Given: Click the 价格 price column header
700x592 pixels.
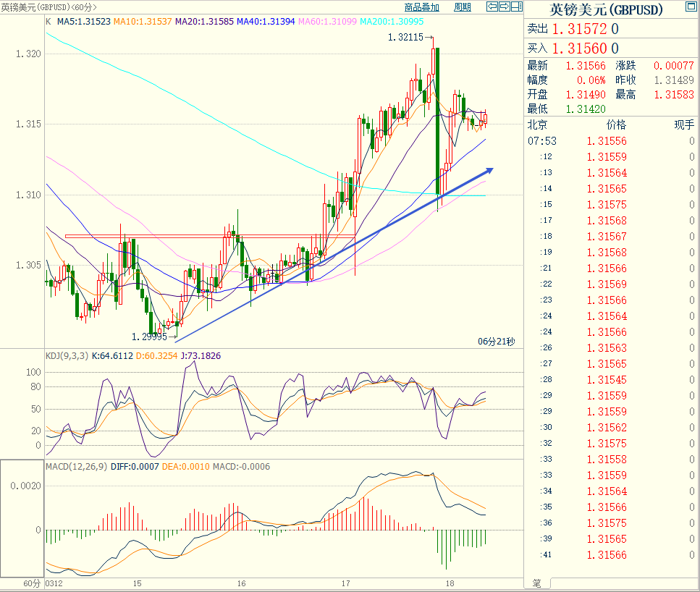Looking at the screenshot, I should click(x=616, y=124).
